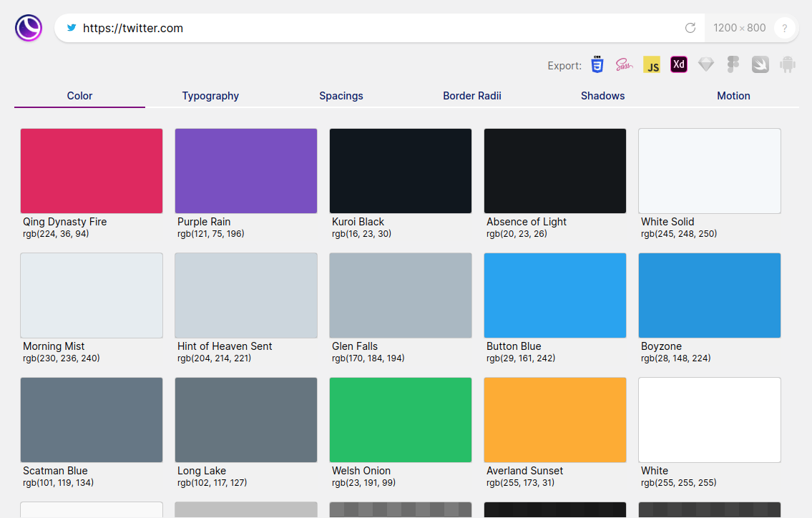Viewport: 812px width, 518px height.
Task: Choose the Button Blue swatch
Action: (x=555, y=295)
